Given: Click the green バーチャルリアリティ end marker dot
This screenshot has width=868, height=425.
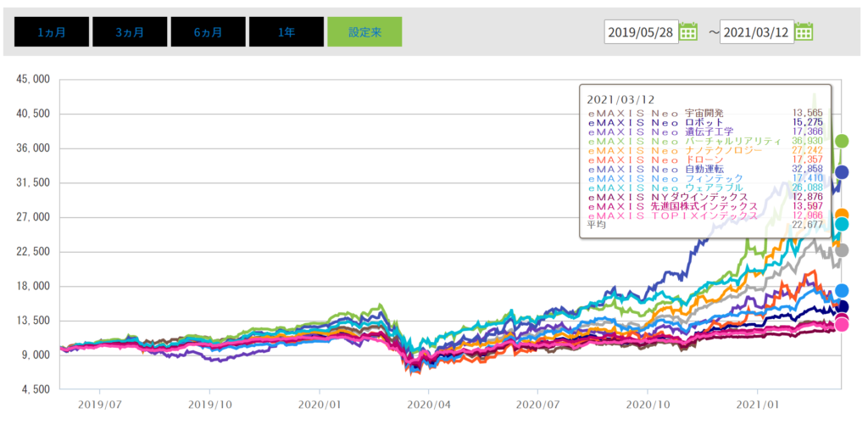Looking at the screenshot, I should pyautogui.click(x=842, y=142).
